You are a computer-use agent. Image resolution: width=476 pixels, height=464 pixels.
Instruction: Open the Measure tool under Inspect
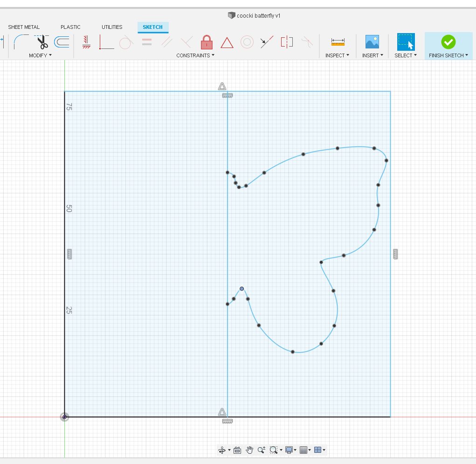pos(338,42)
